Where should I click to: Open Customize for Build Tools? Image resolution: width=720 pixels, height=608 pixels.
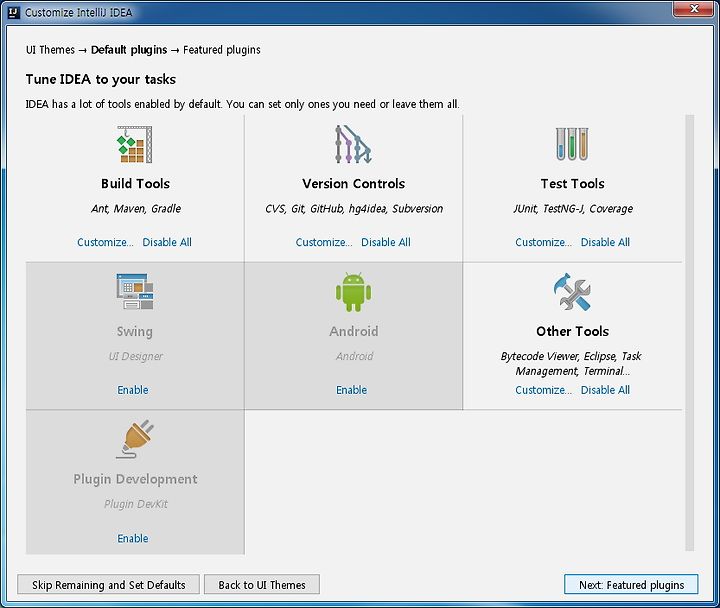pyautogui.click(x=105, y=242)
